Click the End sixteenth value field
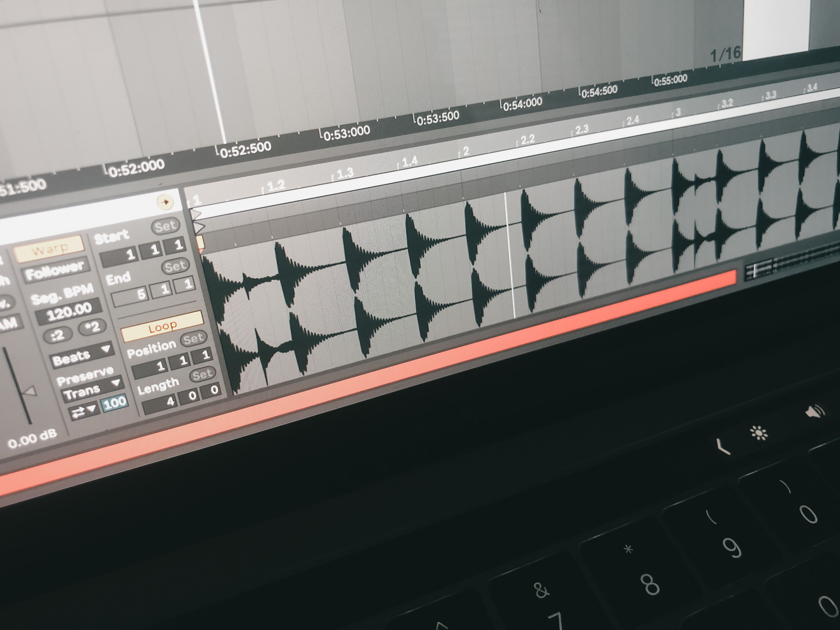This screenshot has height=630, width=840. tap(185, 284)
